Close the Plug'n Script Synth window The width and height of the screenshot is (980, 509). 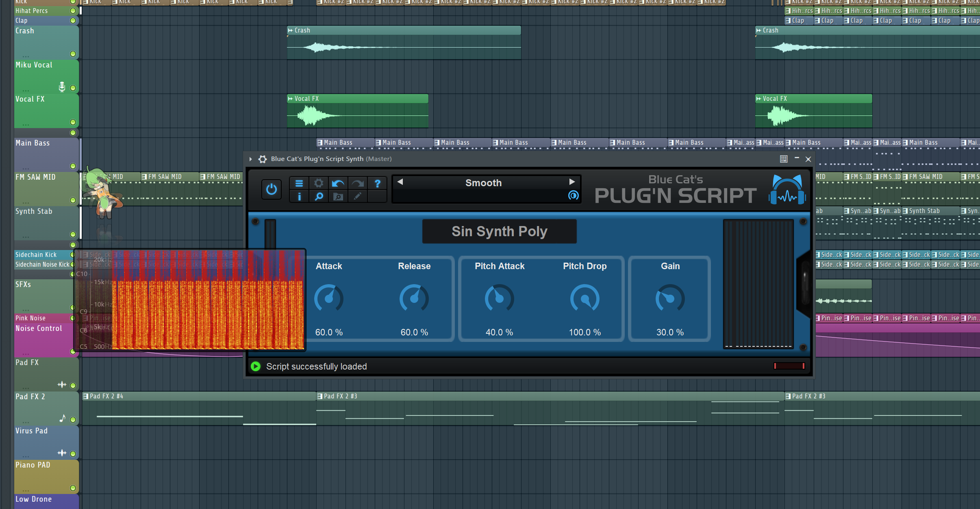(x=808, y=159)
